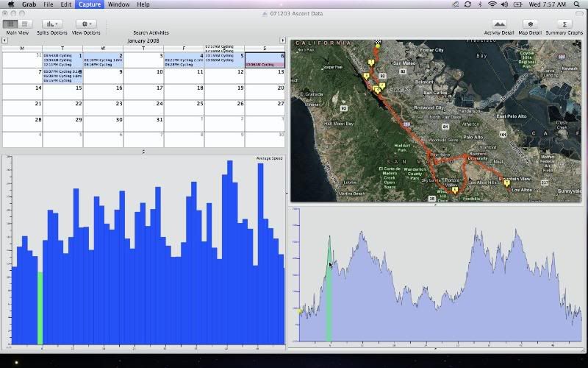
Task: Open the Activity Detail mountain icon
Action: (499, 24)
